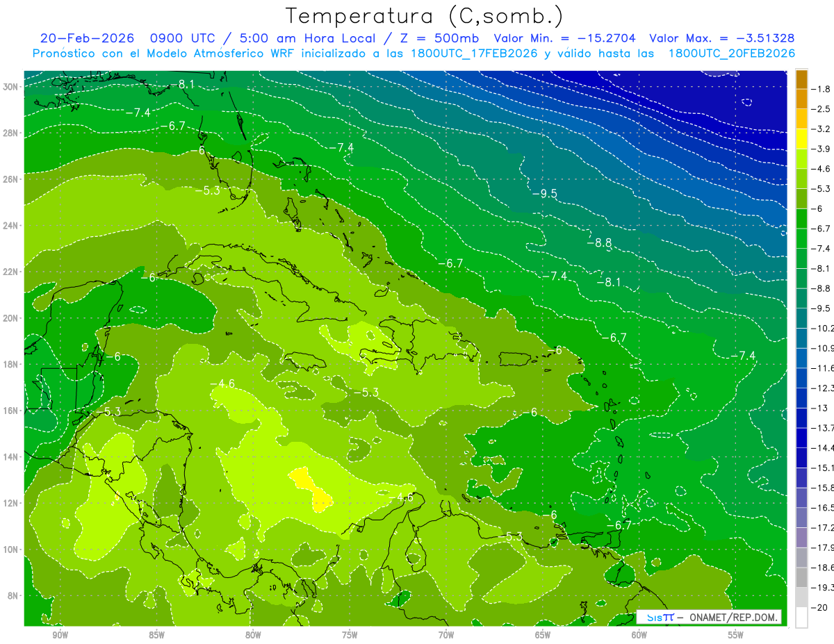The width and height of the screenshot is (834, 644).
Task: Click the '28N' latitude axis label
Action: (11, 133)
